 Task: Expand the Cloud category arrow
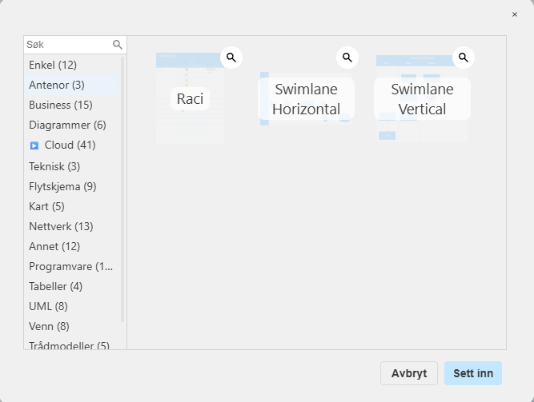click(x=34, y=146)
